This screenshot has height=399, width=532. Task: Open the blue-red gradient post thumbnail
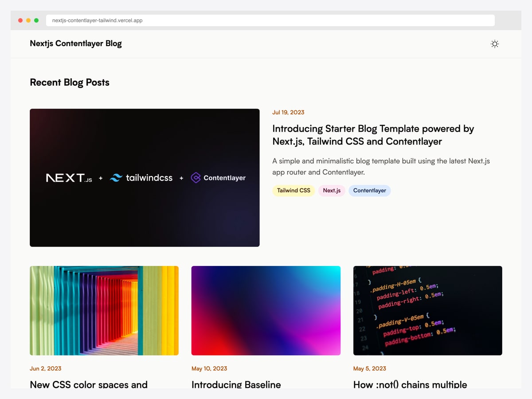[x=266, y=310]
